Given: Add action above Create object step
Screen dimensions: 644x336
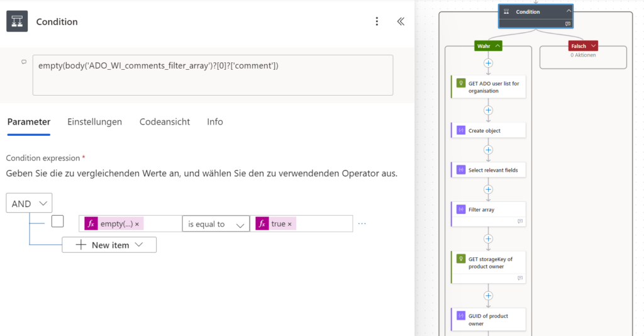Looking at the screenshot, I should click(x=488, y=110).
